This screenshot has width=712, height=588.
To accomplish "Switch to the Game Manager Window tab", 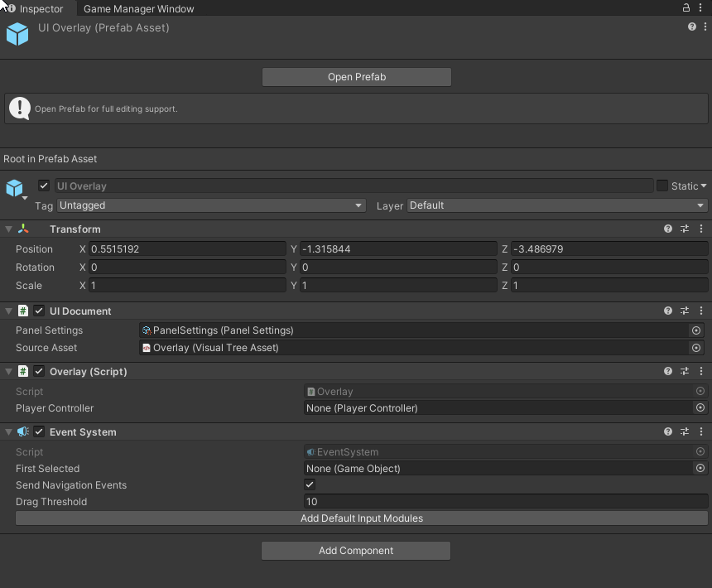I will coord(137,8).
